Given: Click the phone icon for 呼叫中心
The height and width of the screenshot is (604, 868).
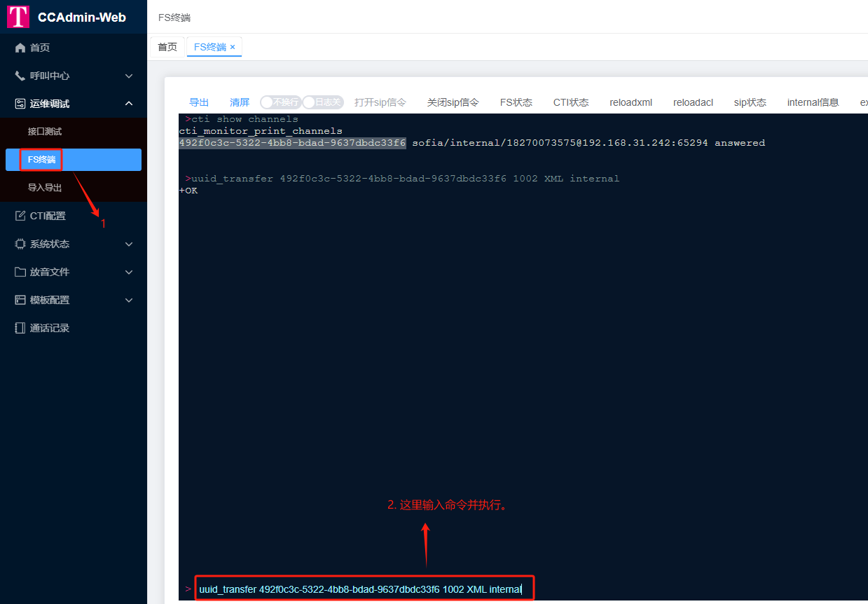Looking at the screenshot, I should (x=20, y=76).
